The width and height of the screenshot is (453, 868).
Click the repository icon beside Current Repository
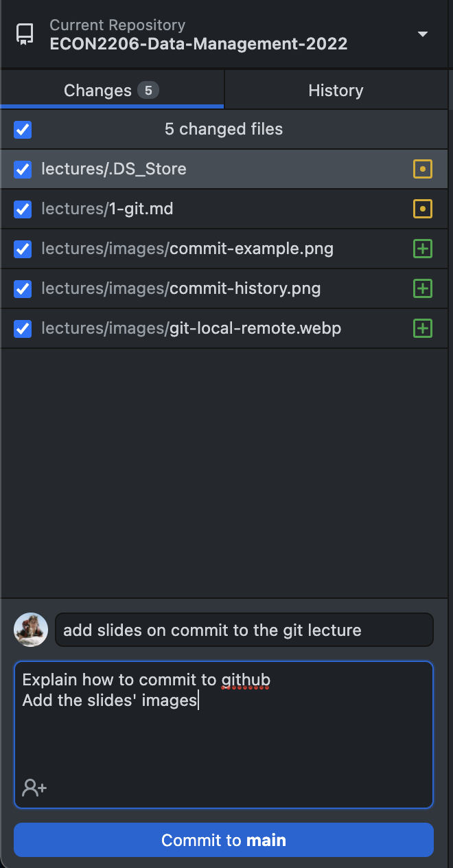click(x=25, y=34)
